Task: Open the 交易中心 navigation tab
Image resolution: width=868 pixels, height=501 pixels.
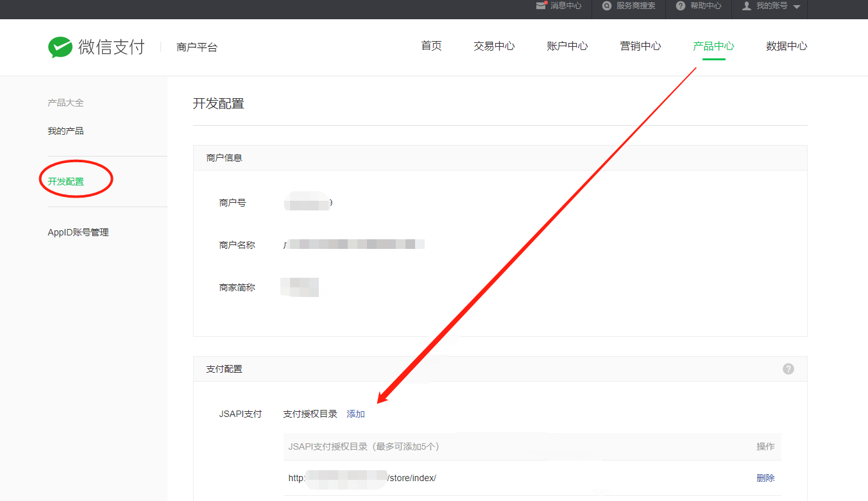Action: pos(494,46)
